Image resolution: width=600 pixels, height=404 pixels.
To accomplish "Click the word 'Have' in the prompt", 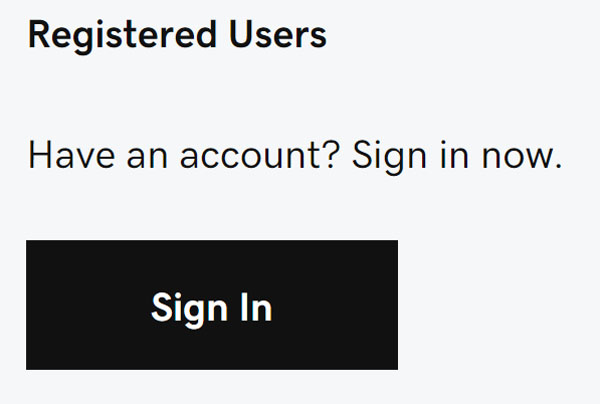I will tap(72, 155).
